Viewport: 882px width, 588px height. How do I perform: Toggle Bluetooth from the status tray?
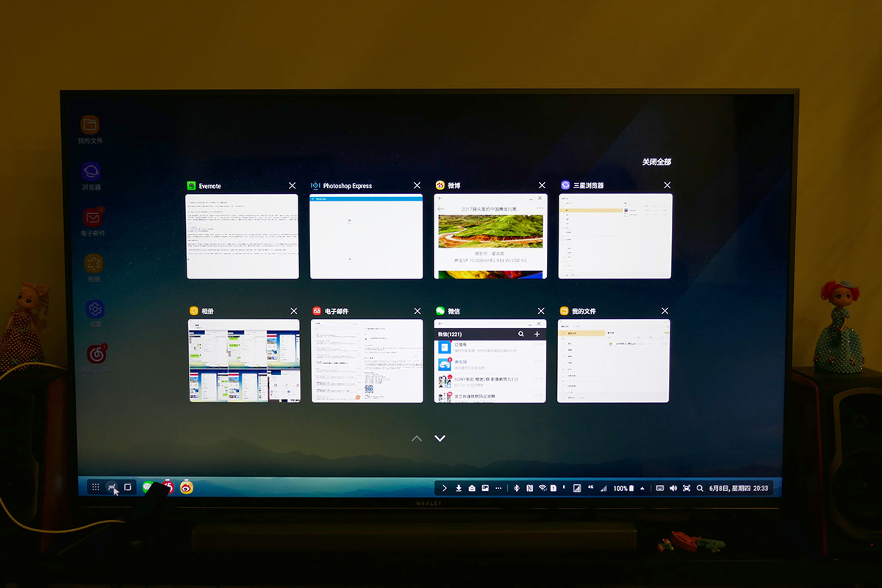[516, 488]
